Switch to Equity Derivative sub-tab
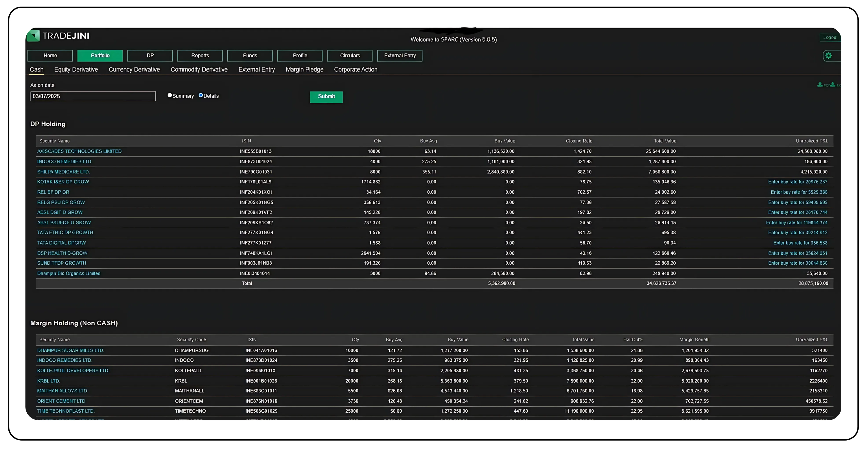The image size is (868, 450). click(76, 70)
